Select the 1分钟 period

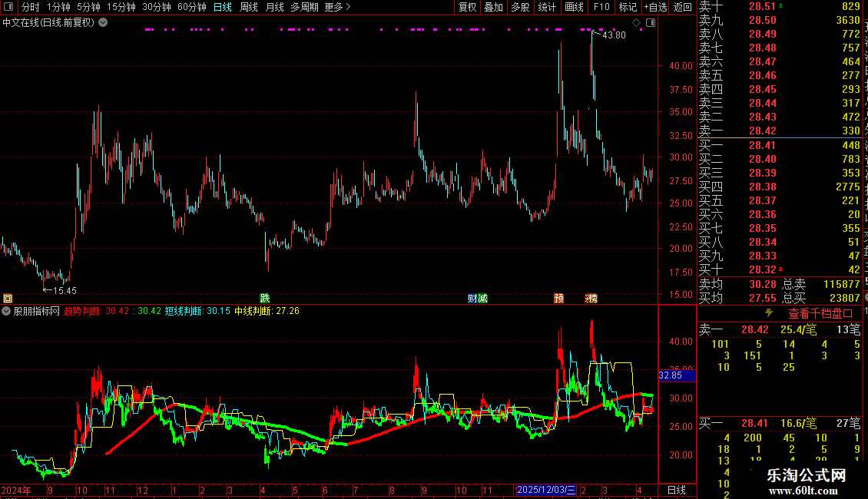point(58,7)
